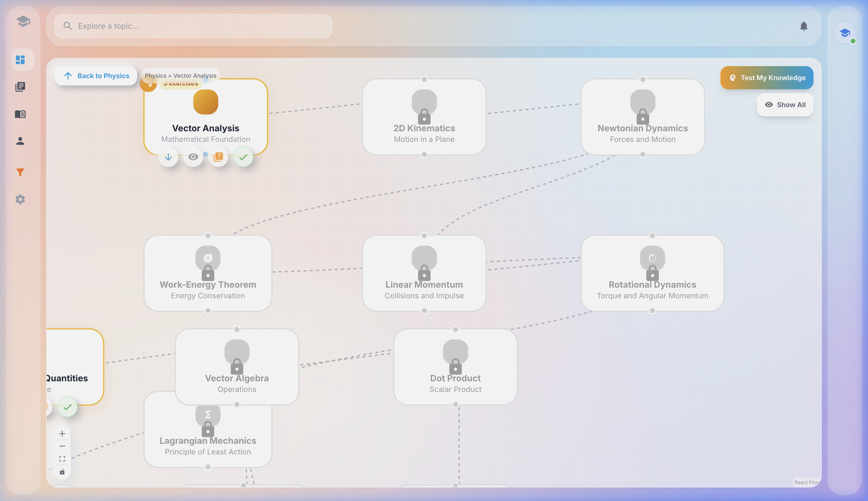Click the blue download arrow under Vector Analysis
This screenshot has width=868, height=501.
coord(169,157)
